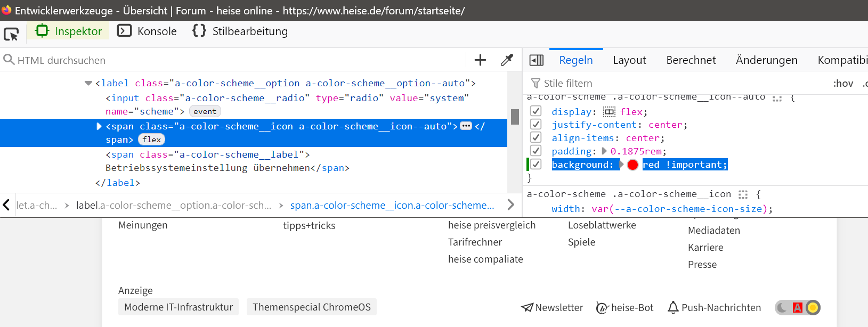The width and height of the screenshot is (868, 327).
Task: Click the red background color swatch
Action: (x=632, y=165)
